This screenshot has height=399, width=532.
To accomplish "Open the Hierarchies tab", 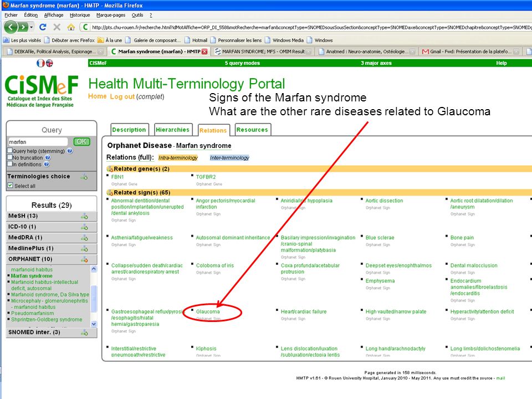I will click(x=173, y=130).
